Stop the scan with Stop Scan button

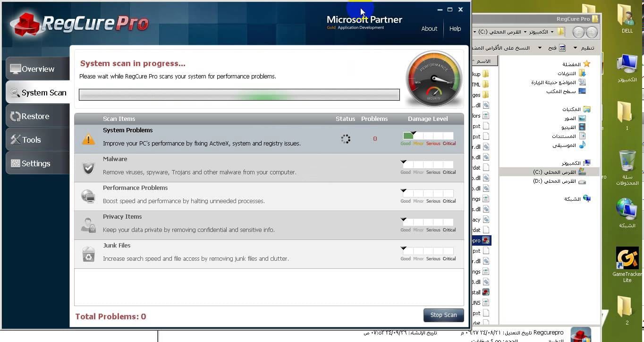coord(444,315)
